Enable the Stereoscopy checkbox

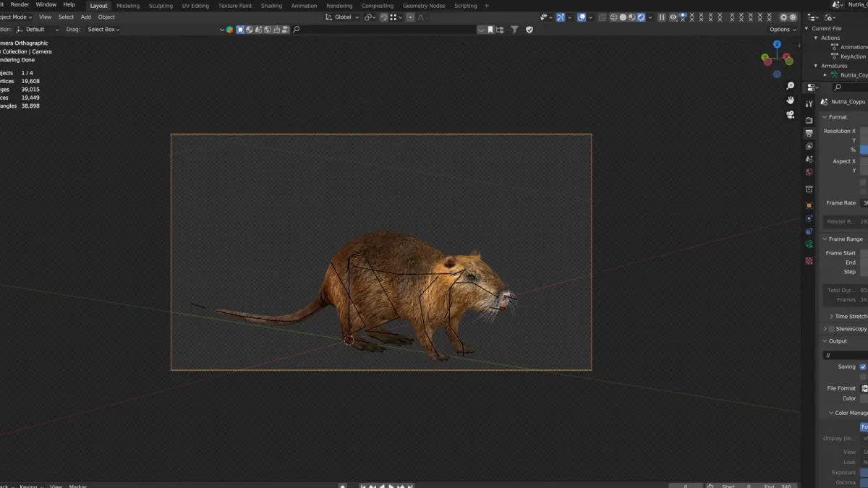click(x=831, y=328)
